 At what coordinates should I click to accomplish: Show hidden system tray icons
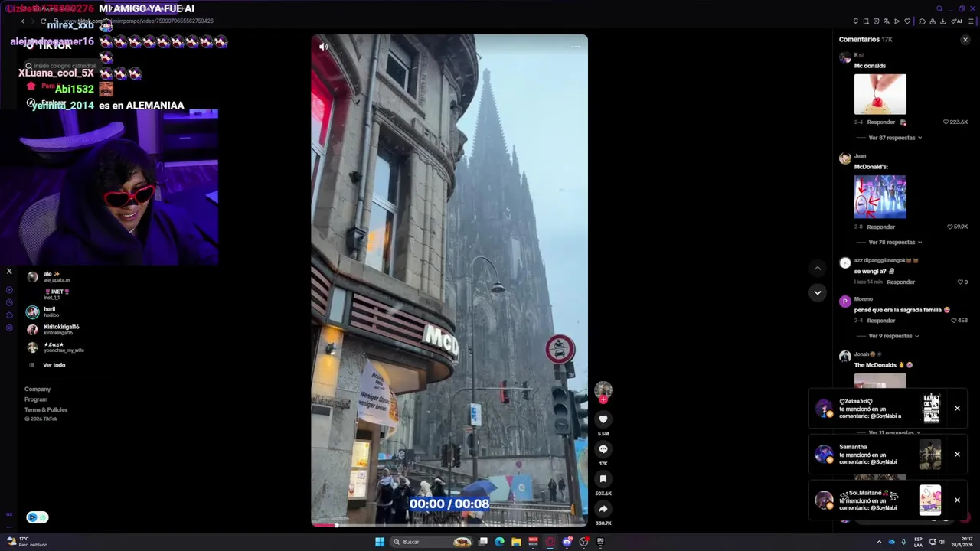(879, 542)
